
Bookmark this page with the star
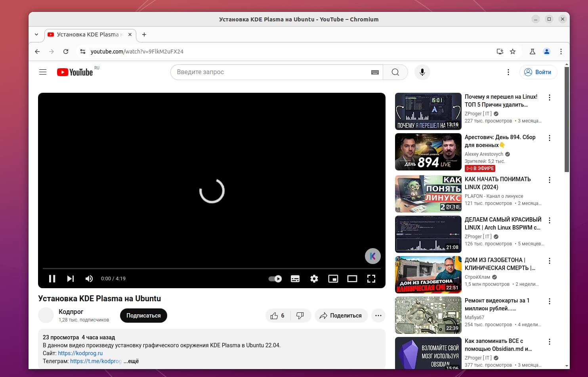pos(513,52)
